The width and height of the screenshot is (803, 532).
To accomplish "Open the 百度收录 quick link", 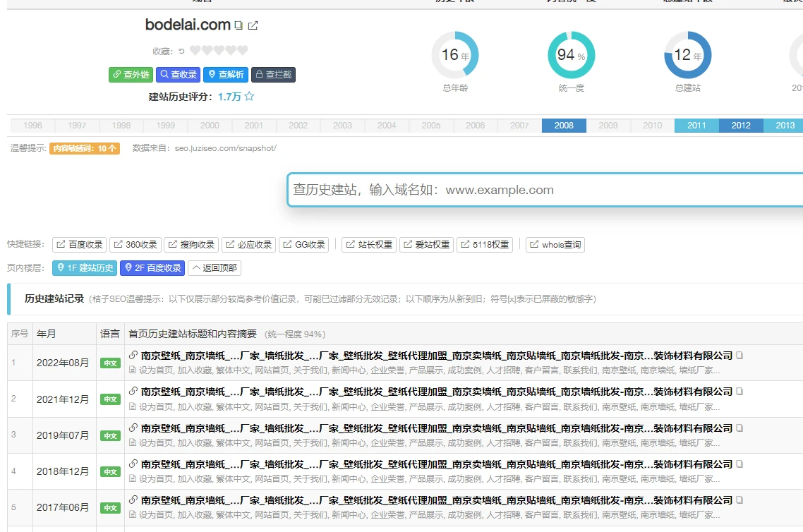I will (80, 245).
